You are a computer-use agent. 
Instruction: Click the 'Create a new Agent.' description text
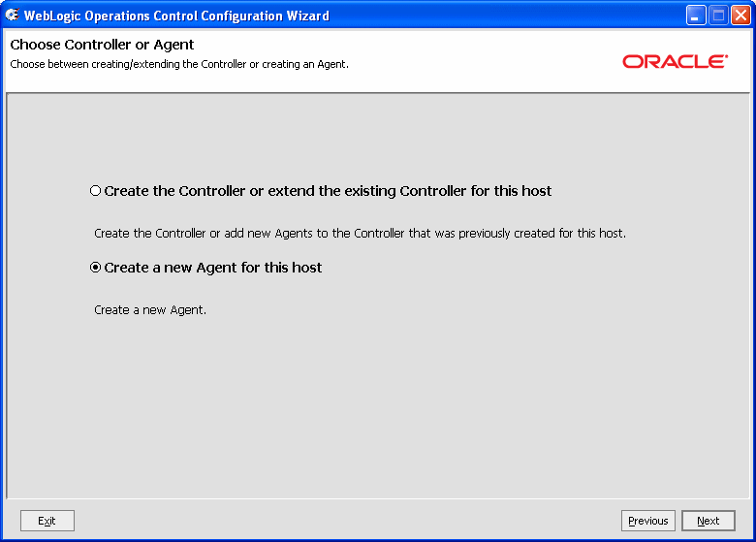tap(150, 310)
